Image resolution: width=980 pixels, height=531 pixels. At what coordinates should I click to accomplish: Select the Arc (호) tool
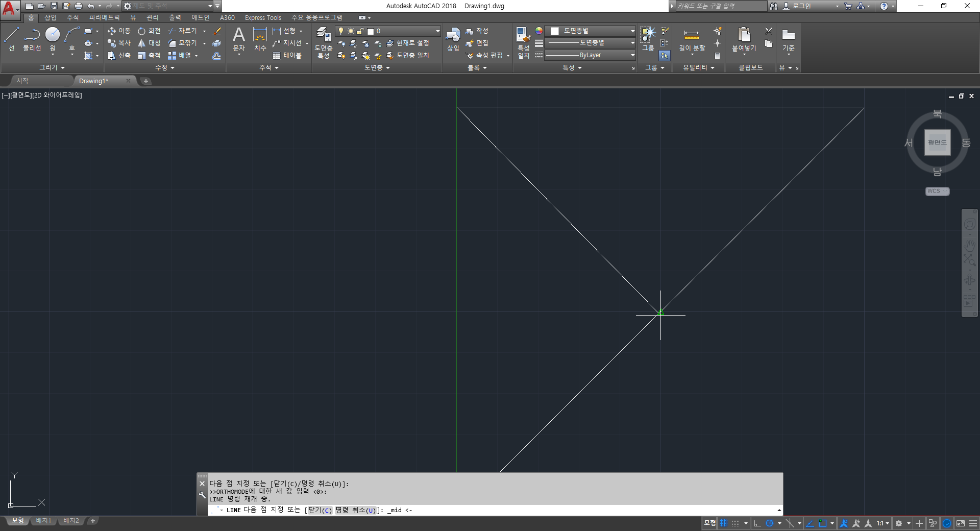click(x=72, y=39)
